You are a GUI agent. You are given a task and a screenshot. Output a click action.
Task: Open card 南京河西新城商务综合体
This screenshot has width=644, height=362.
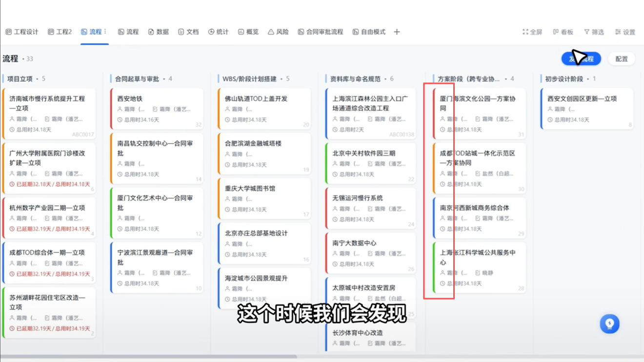pyautogui.click(x=479, y=217)
